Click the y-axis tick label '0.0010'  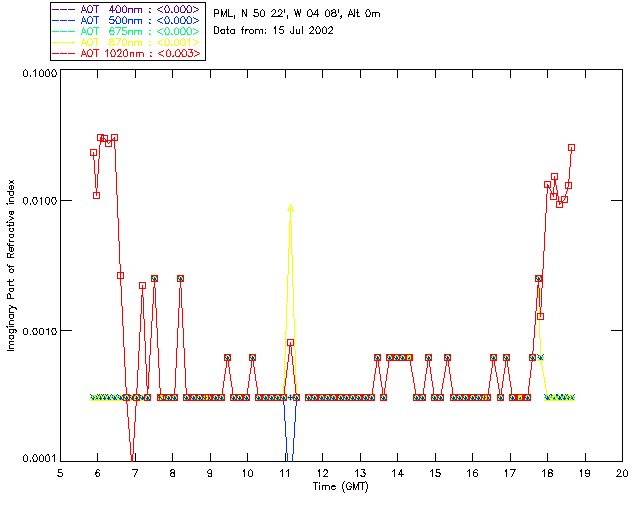tap(39, 331)
